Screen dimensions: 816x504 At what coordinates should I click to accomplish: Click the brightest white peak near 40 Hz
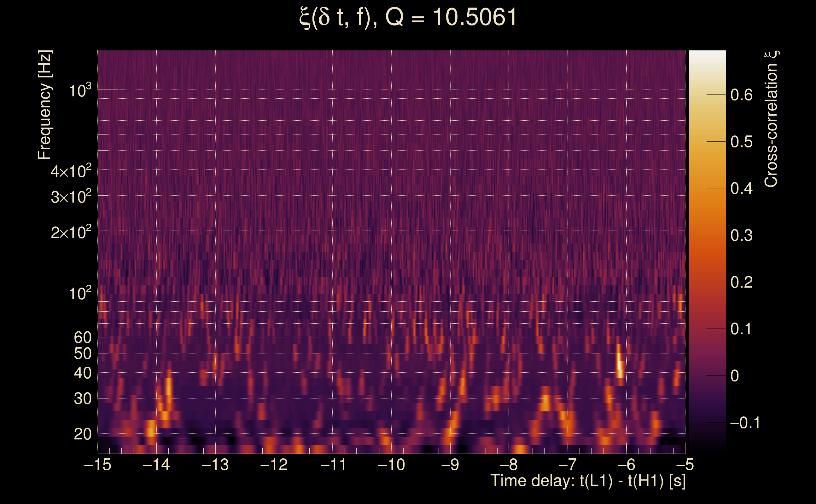(620, 365)
